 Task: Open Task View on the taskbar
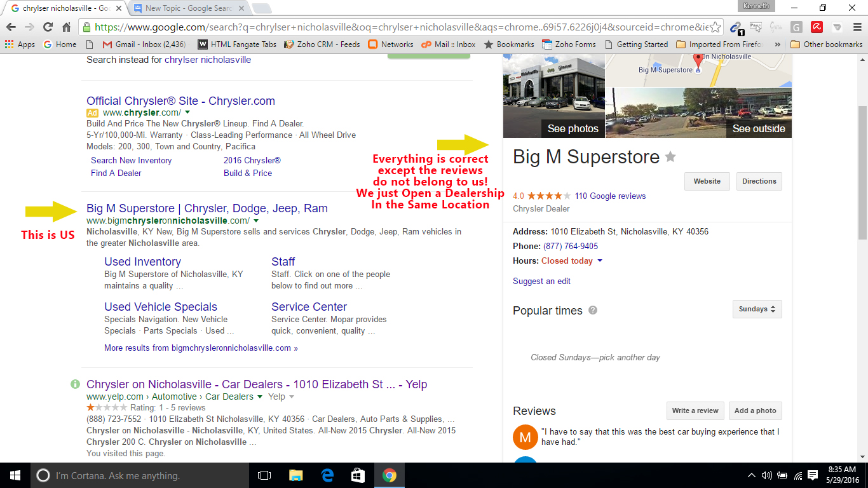(264, 475)
